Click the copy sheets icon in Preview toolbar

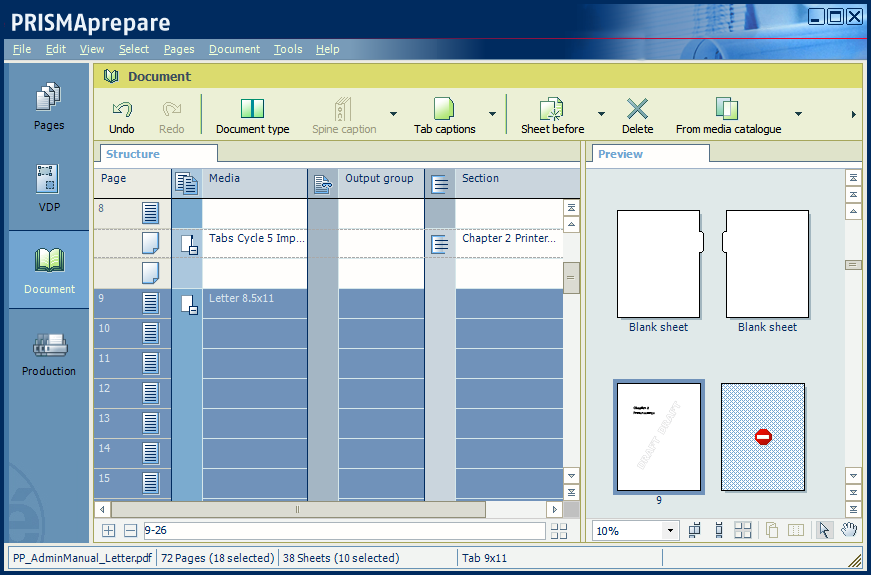[x=772, y=531]
